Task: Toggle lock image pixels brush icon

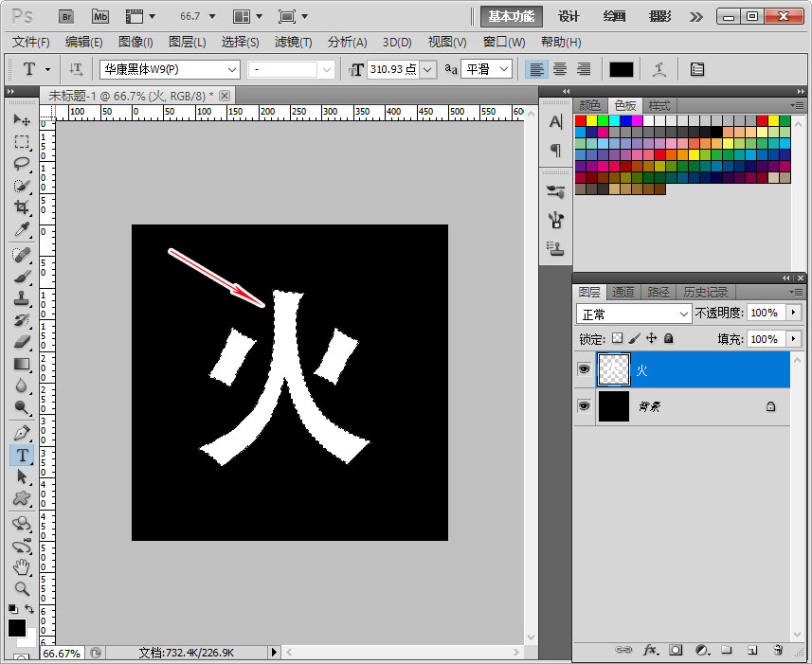Action: point(635,338)
